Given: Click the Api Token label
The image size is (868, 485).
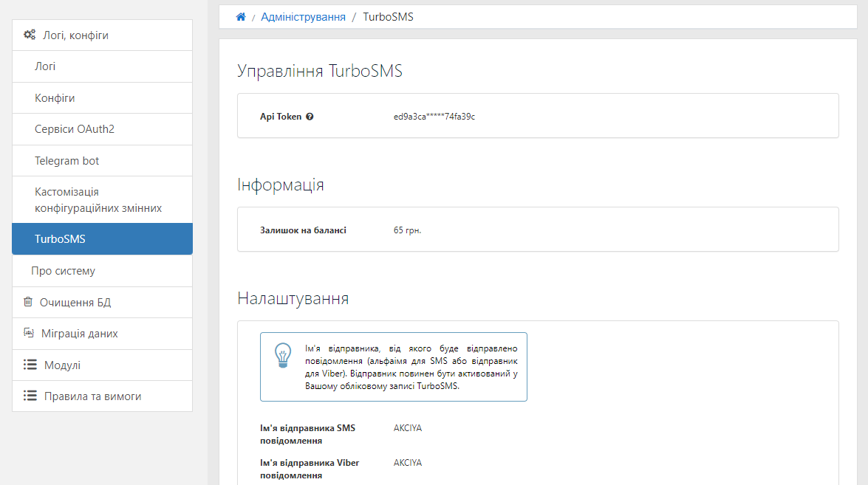Looking at the screenshot, I should click(x=281, y=117).
